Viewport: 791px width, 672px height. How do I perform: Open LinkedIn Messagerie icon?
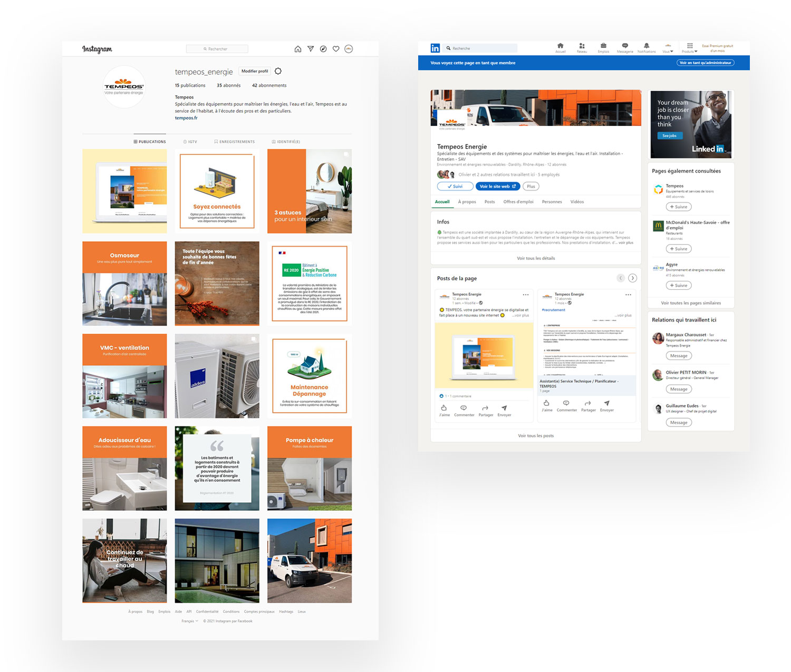pos(625,47)
